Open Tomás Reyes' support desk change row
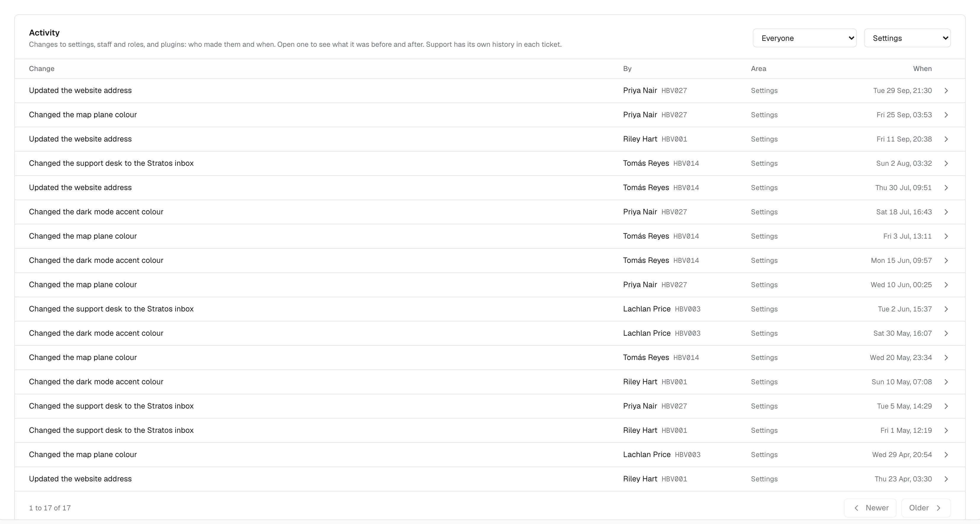 point(490,163)
